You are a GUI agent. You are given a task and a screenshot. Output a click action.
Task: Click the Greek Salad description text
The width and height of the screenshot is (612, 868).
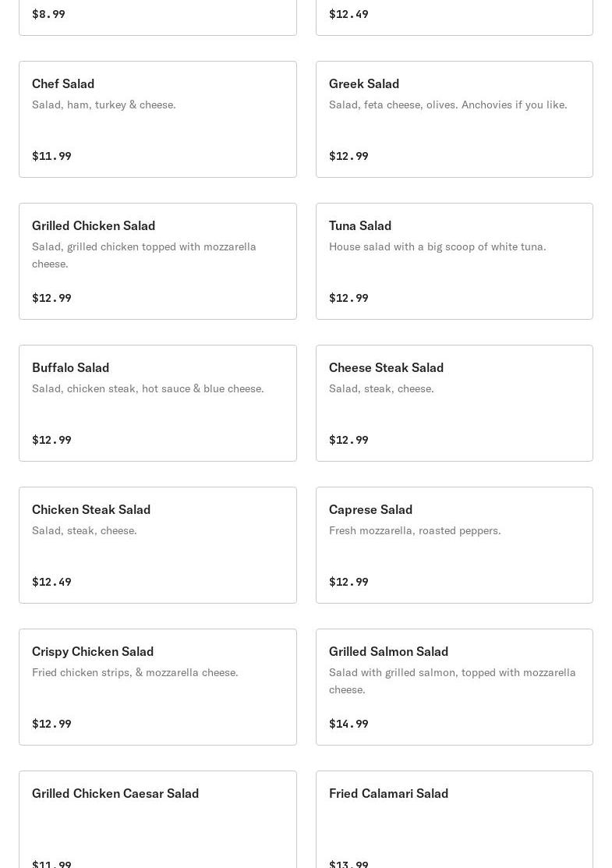[x=448, y=105]
